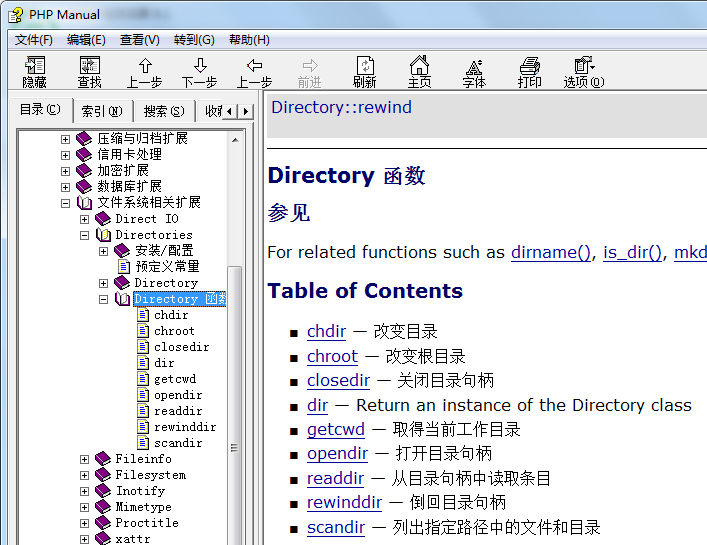Expand the Inotify tree node
Image resolution: width=707 pixels, height=545 pixels.
tap(84, 491)
